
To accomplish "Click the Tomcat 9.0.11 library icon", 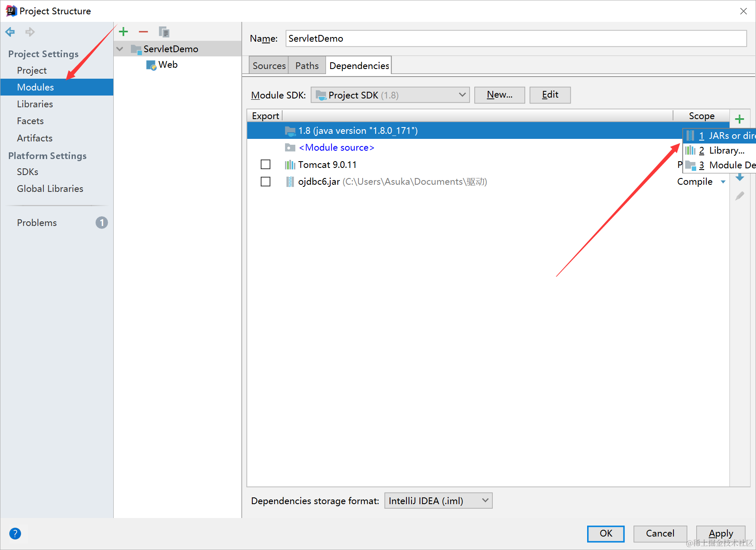I will 290,165.
